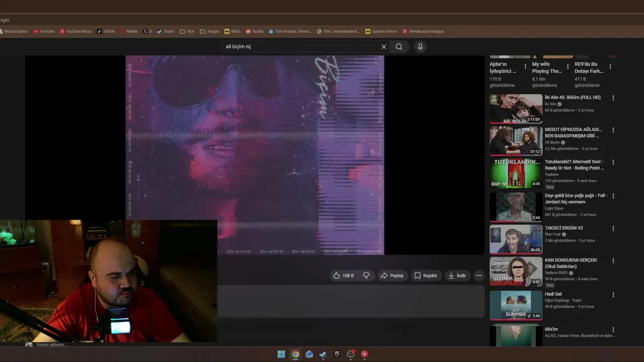Expand the Kick bookmarks folder
This screenshot has width=644, height=362.
coord(187,31)
